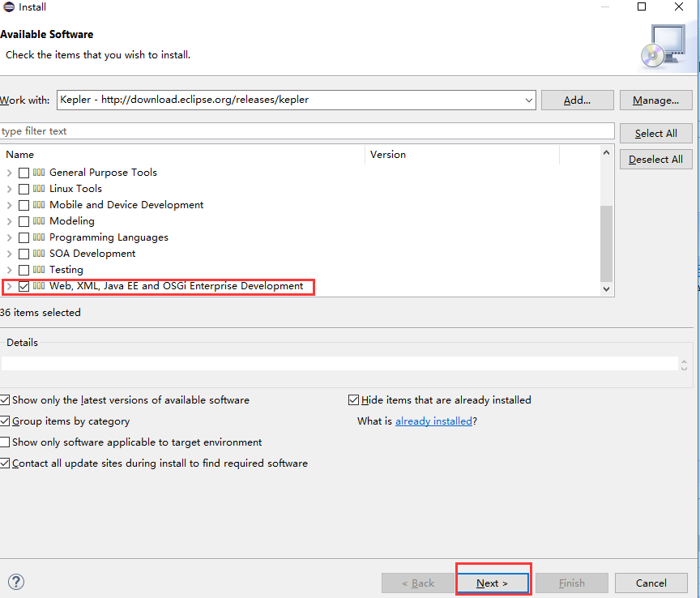Toggle Group items by category checkbox

pos(5,421)
